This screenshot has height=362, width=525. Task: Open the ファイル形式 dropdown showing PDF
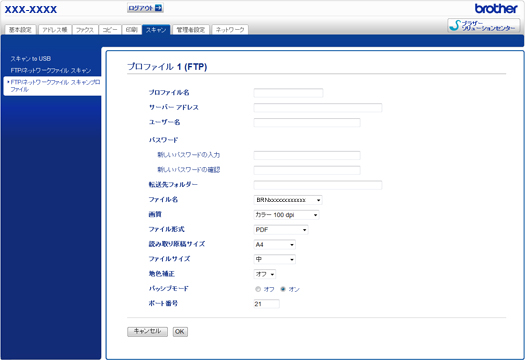pyautogui.click(x=281, y=230)
